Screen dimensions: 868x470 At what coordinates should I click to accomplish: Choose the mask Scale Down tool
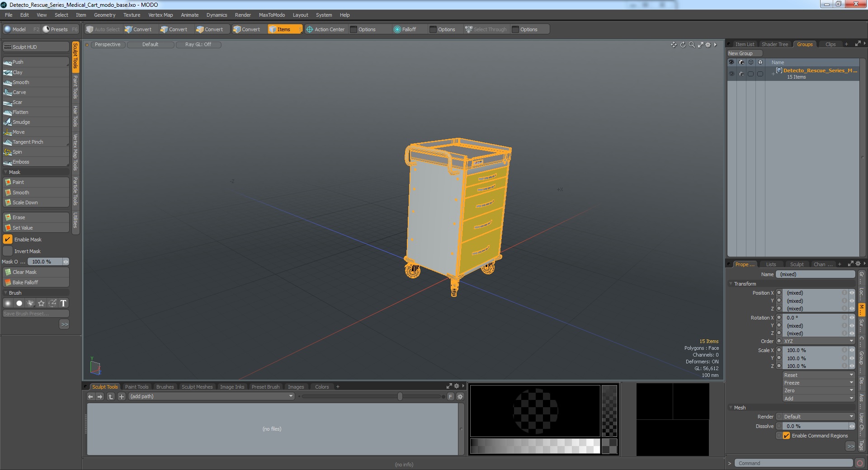tap(36, 202)
